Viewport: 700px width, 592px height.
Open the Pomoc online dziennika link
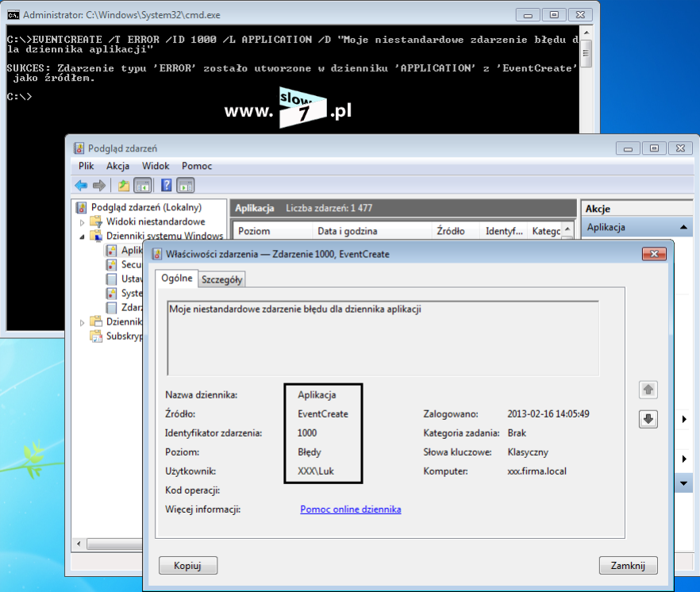[351, 509]
